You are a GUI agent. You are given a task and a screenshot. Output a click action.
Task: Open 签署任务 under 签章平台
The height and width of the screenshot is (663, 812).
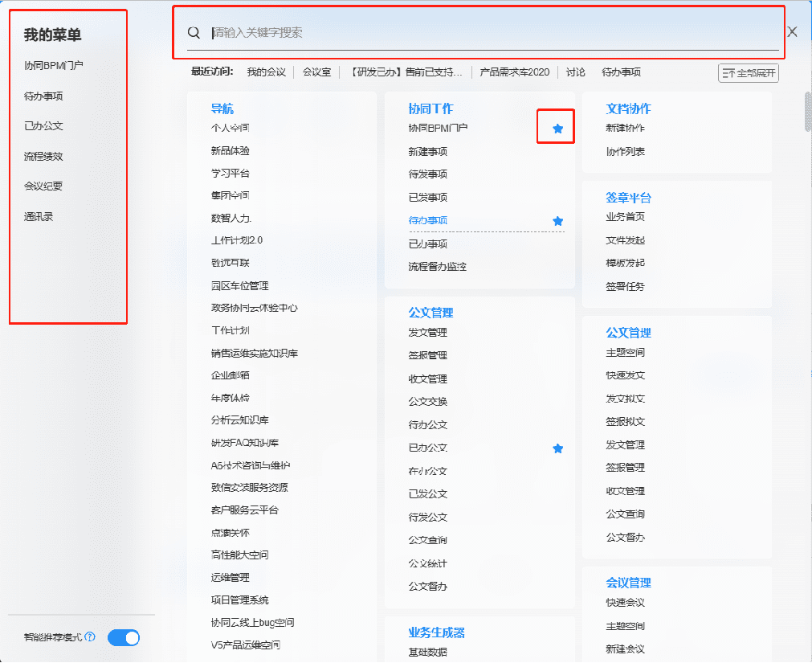(626, 286)
